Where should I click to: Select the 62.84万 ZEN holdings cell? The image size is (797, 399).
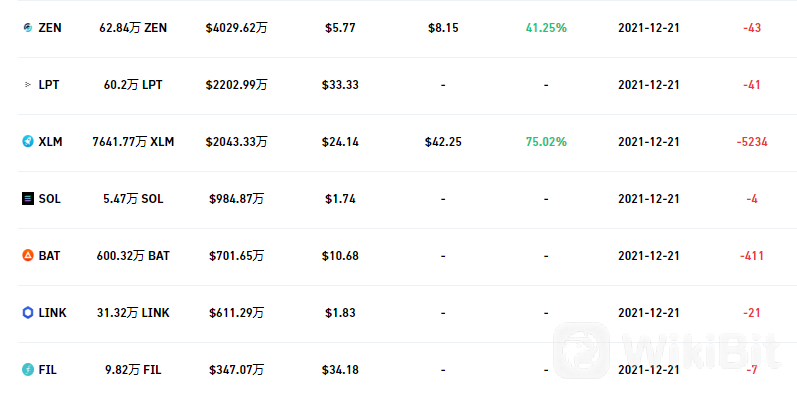pos(133,27)
